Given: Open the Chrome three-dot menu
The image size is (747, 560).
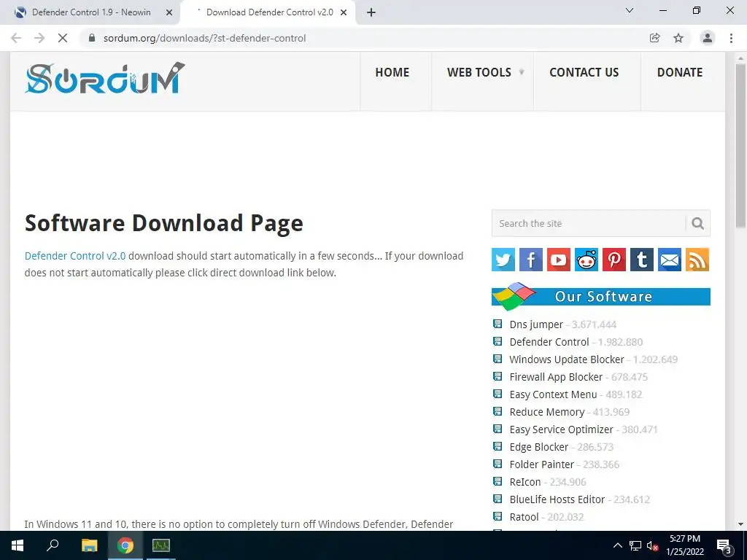Looking at the screenshot, I should [731, 38].
